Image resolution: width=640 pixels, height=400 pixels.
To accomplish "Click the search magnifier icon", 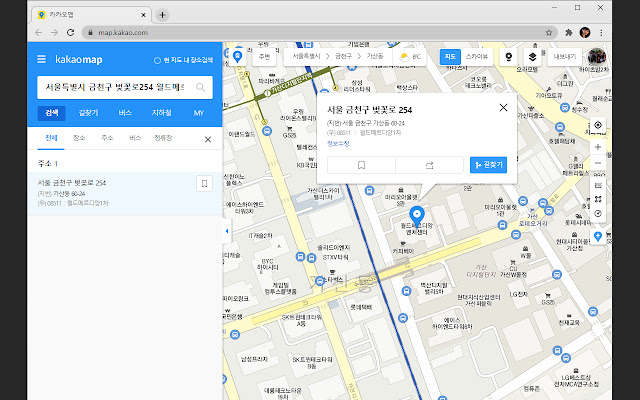I will coord(200,87).
